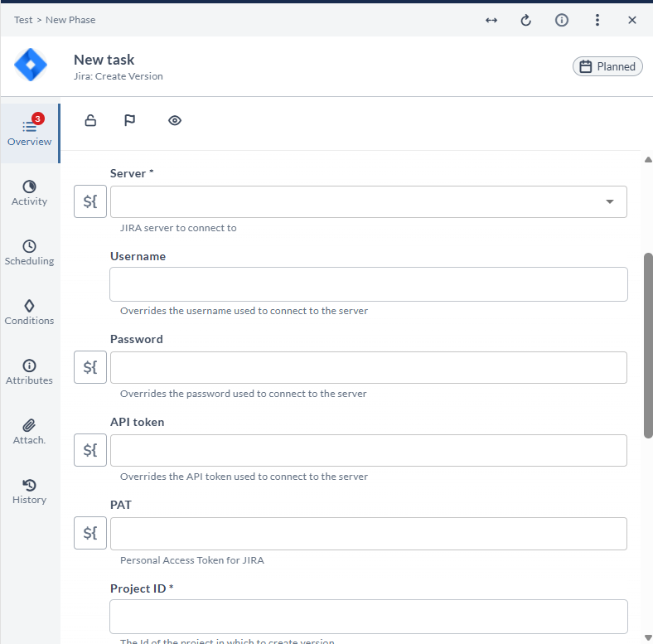Click 'Overrides the username used to connect' hint
The image size is (653, 644).
(244, 311)
